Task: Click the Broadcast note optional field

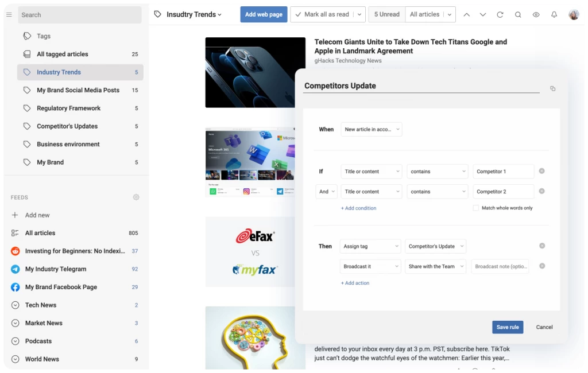Action: pyautogui.click(x=500, y=266)
